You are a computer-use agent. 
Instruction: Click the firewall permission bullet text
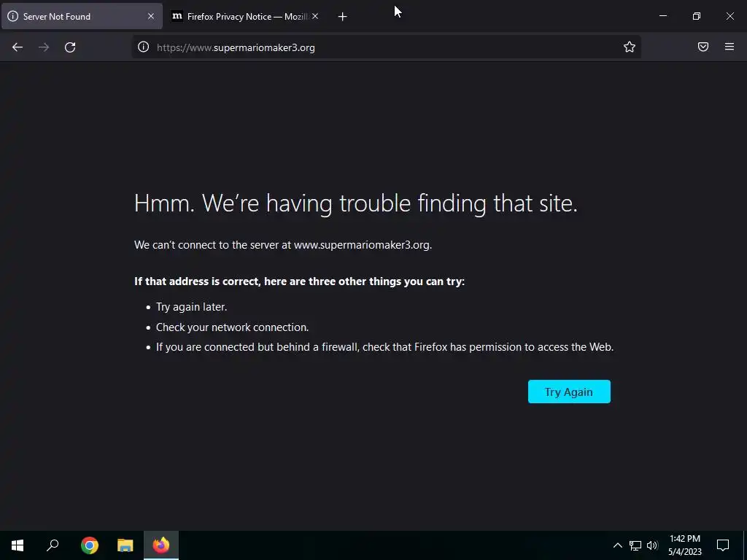coord(385,347)
